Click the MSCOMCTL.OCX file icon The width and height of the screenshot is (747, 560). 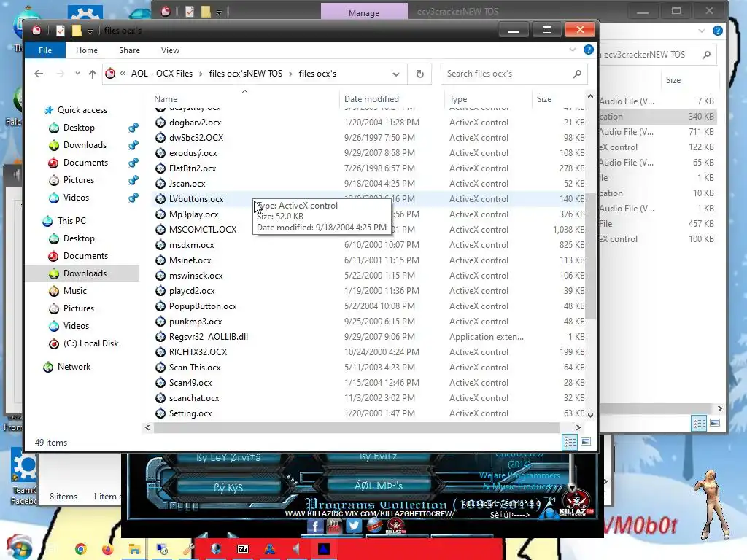[160, 230]
